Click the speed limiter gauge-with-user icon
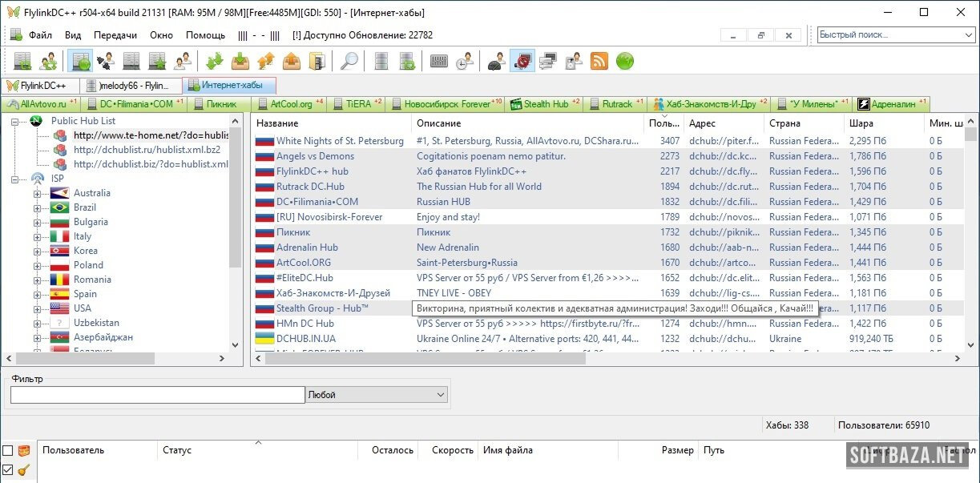Viewport: 980px width, 483px height. click(498, 61)
